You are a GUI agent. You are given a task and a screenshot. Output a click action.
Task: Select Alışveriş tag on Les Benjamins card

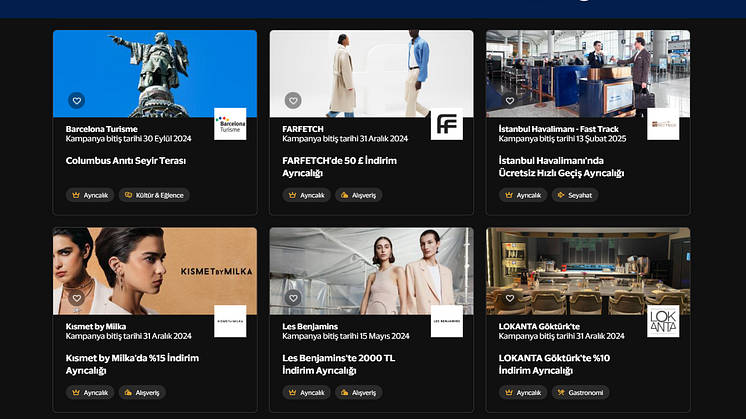pyautogui.click(x=359, y=392)
